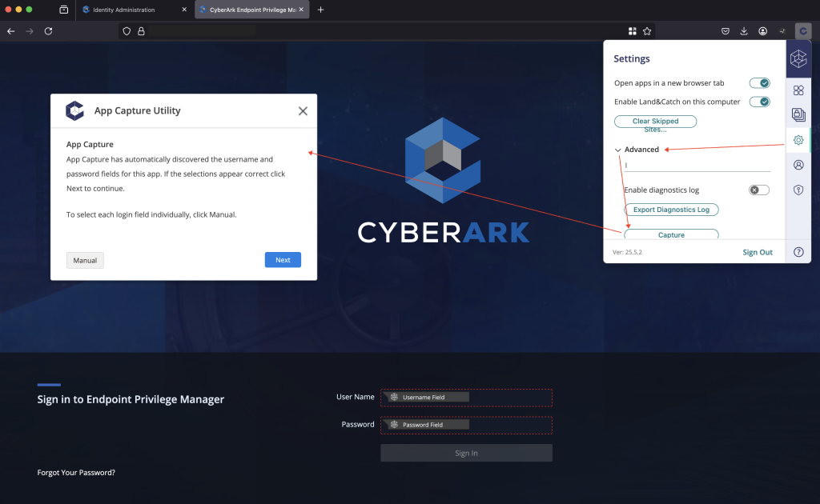Show site security padlock info
820x504 pixels.
point(141,31)
